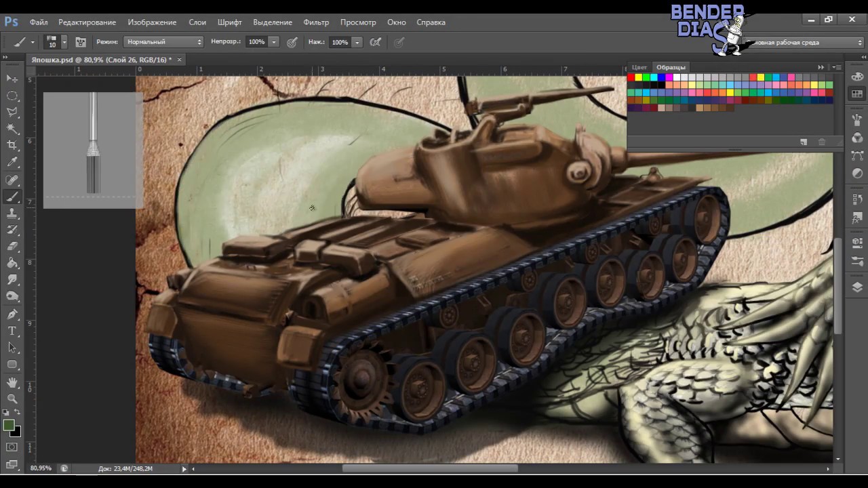Select the Sponge tool
The image size is (868, 488).
[12, 296]
